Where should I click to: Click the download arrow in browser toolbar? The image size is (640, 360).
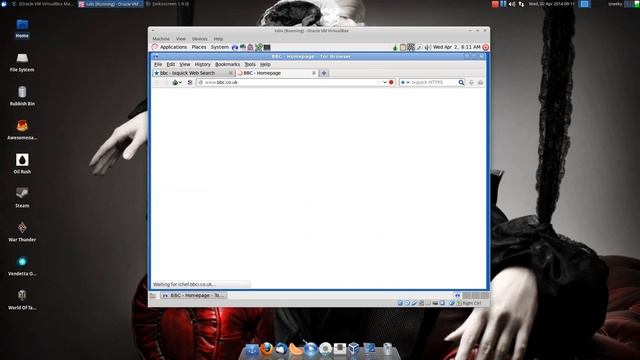(x=471, y=82)
